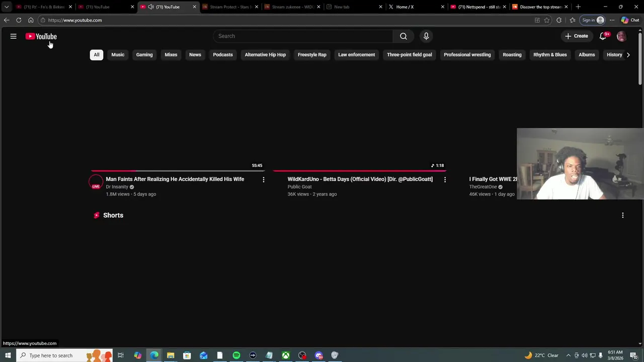The height and width of the screenshot is (362, 644).
Task: Click the address bar URL
Action: (75, 20)
